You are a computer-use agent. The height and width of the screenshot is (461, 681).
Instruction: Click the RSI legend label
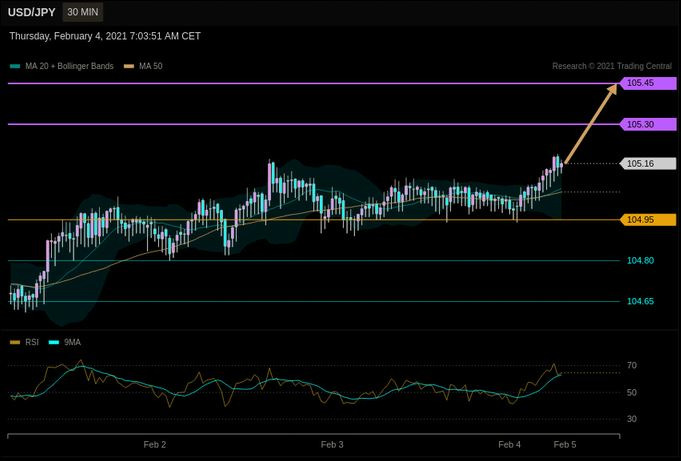(32, 342)
